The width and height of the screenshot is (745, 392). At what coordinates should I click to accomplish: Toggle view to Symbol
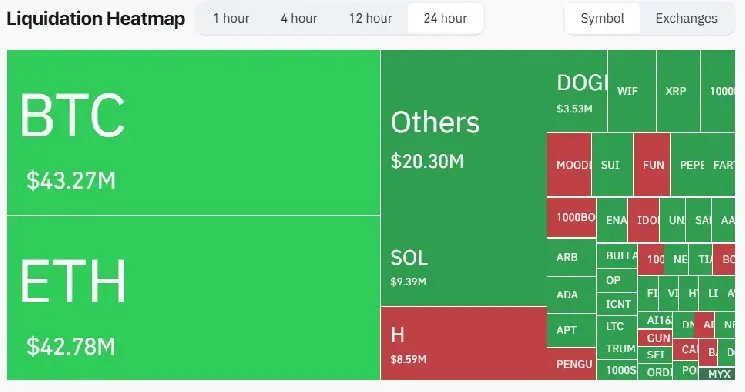602,19
